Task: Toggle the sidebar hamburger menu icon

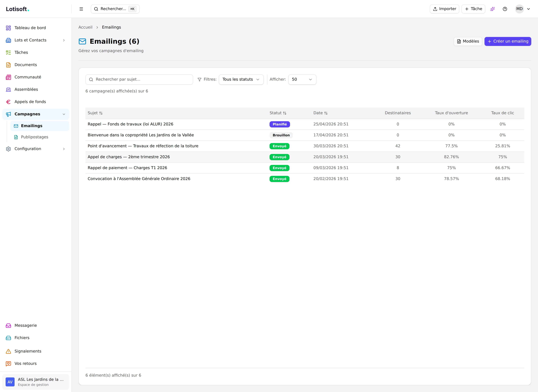Action: (81, 9)
